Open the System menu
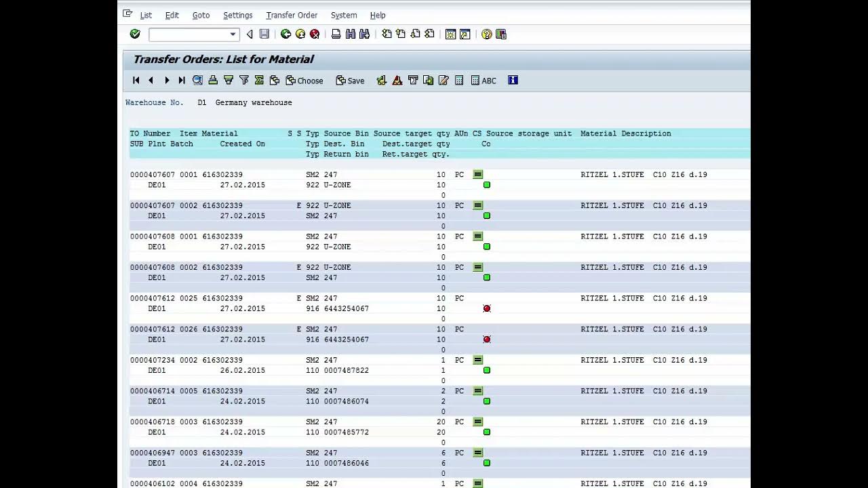868x488 pixels. click(x=344, y=15)
